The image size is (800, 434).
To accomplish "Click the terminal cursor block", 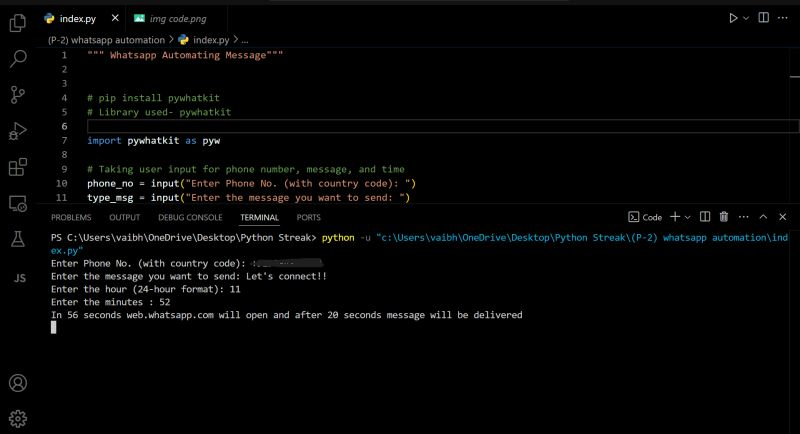I will click(x=54, y=327).
